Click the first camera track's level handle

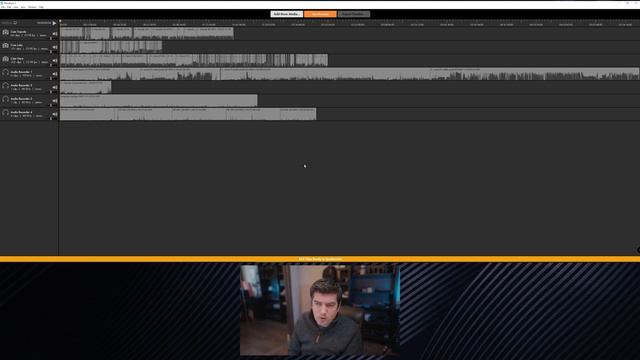pos(51,38)
